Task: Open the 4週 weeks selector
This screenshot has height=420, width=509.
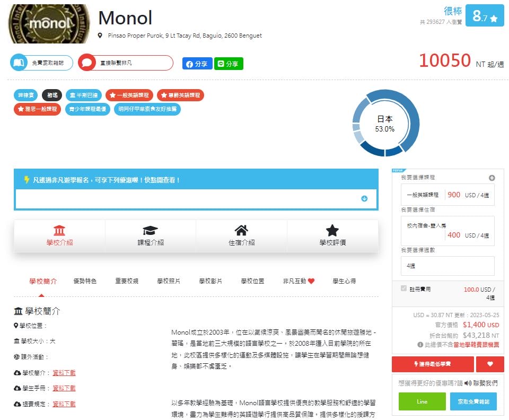Action: tap(448, 266)
